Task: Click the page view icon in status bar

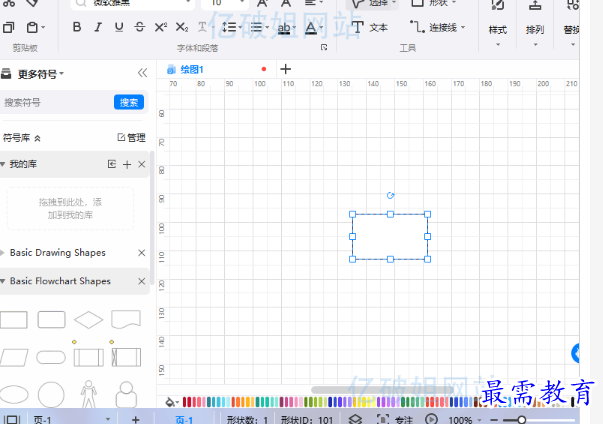Action: [12, 419]
